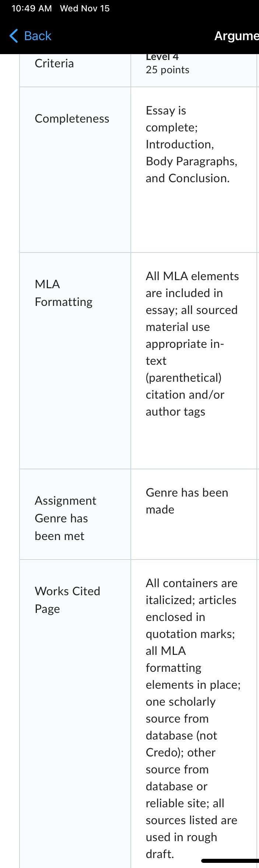The image size is (259, 868).
Task: Tap the blue back chevron icon
Action: tap(14, 36)
